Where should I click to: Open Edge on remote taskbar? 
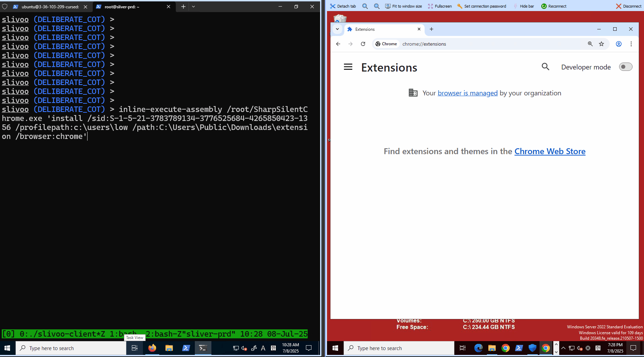tap(478, 348)
